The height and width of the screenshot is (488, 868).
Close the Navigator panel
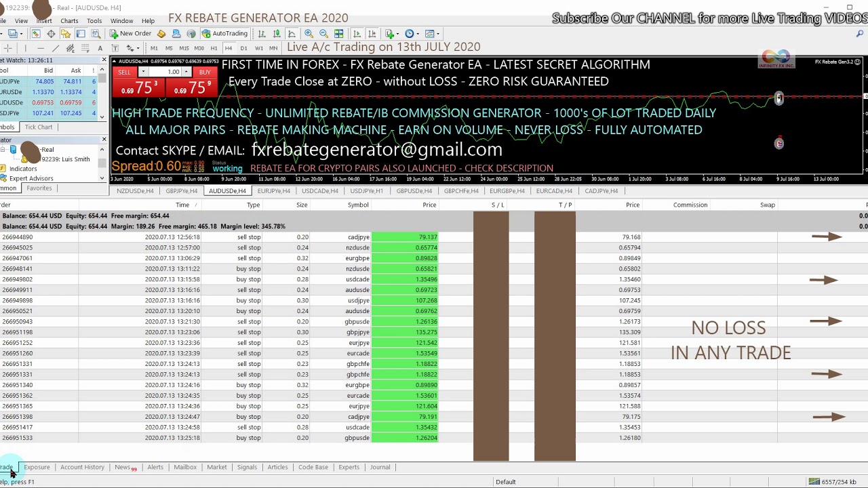click(x=104, y=140)
